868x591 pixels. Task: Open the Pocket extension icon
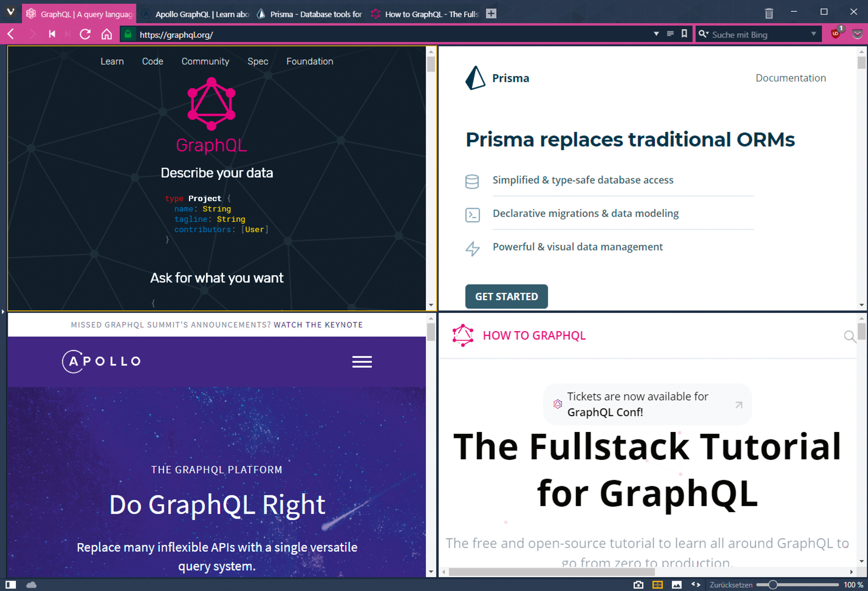pos(857,34)
